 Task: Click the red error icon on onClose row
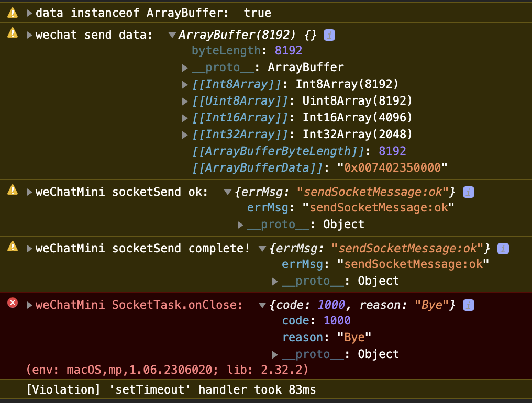pyautogui.click(x=13, y=303)
